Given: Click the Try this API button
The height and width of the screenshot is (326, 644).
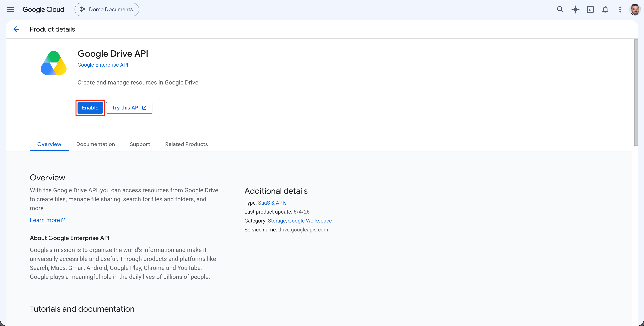Looking at the screenshot, I should tap(129, 108).
